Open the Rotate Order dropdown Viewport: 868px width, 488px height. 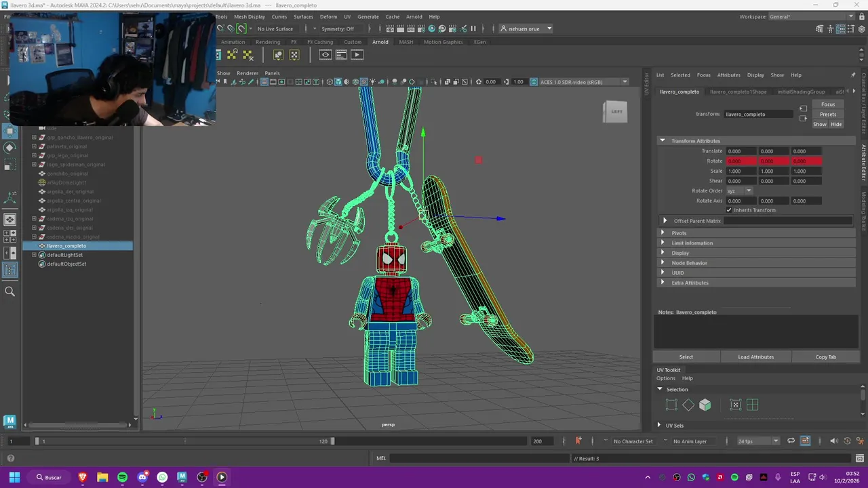coord(739,191)
